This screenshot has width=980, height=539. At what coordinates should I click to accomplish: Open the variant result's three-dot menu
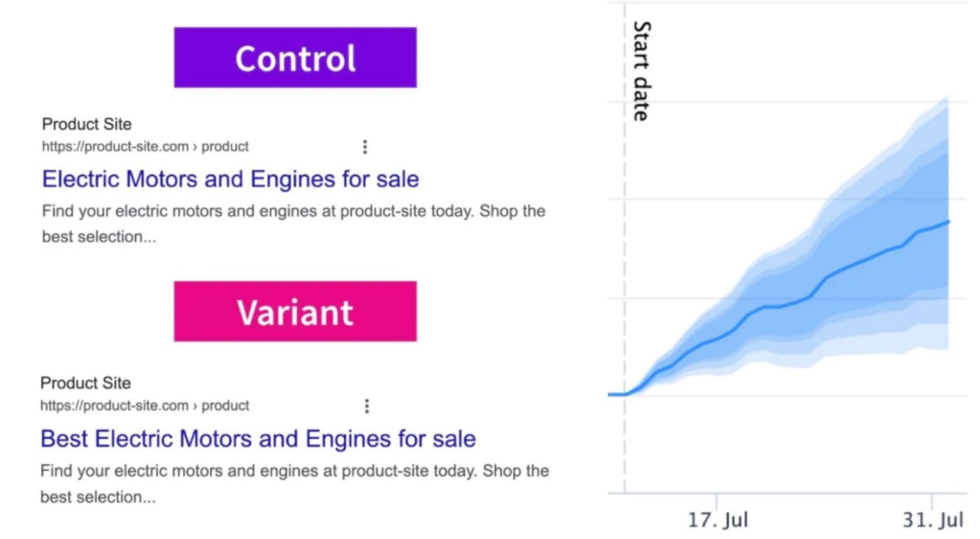367,406
